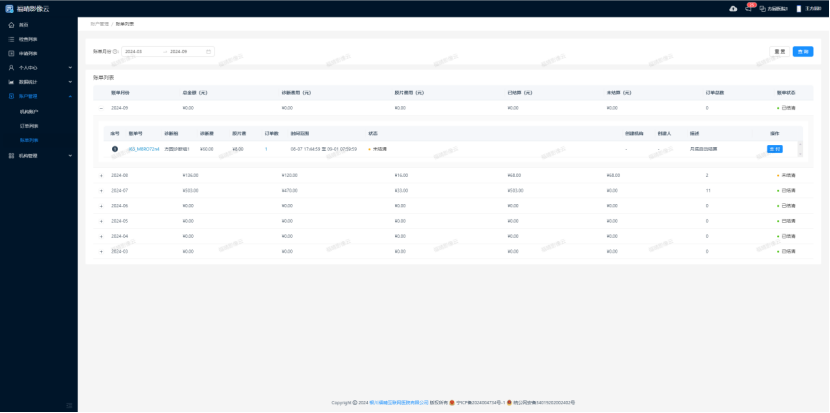
Task: Click the app logo at top left
Action: [9, 8]
